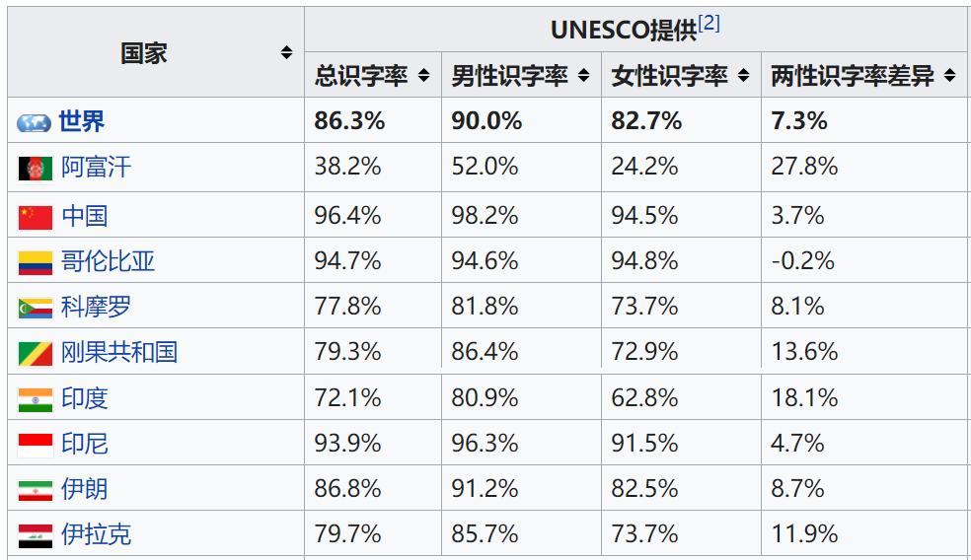The height and width of the screenshot is (560, 971).
Task: Click the Republic of Congo flag icon
Action: coord(36,354)
